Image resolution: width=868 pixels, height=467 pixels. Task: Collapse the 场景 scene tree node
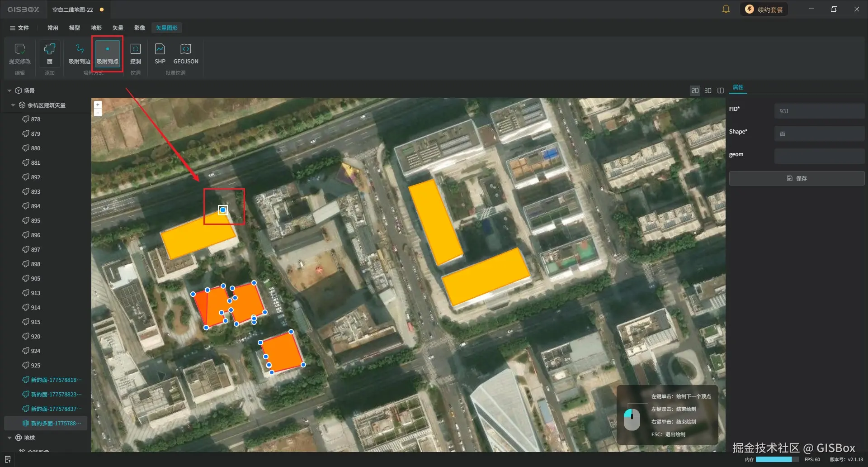9,91
